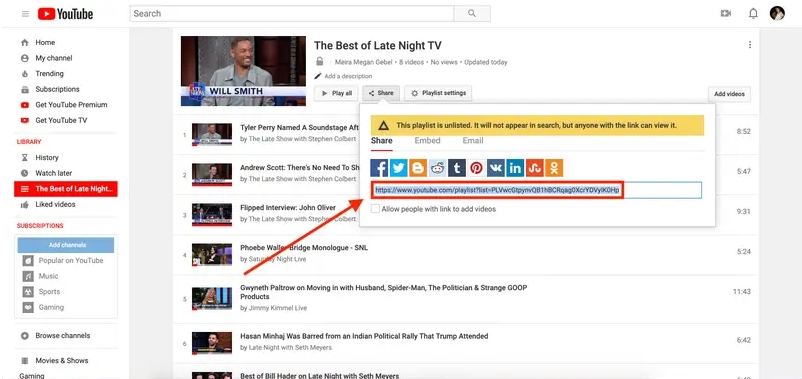
Task: Share playlist on Odnoklassniki
Action: 554,168
